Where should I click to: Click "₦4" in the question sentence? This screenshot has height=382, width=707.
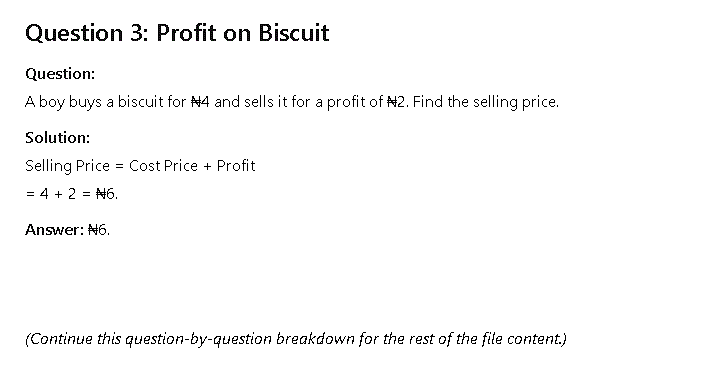(x=200, y=102)
